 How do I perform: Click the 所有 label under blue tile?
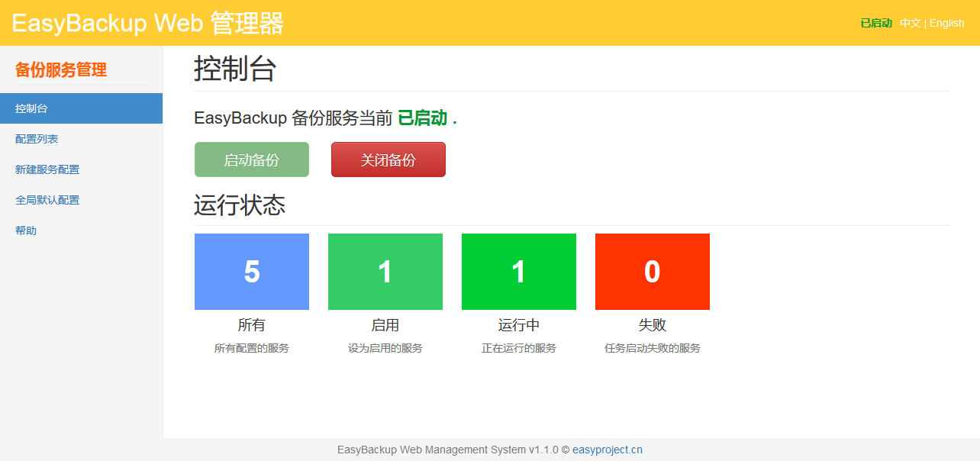[x=252, y=325]
